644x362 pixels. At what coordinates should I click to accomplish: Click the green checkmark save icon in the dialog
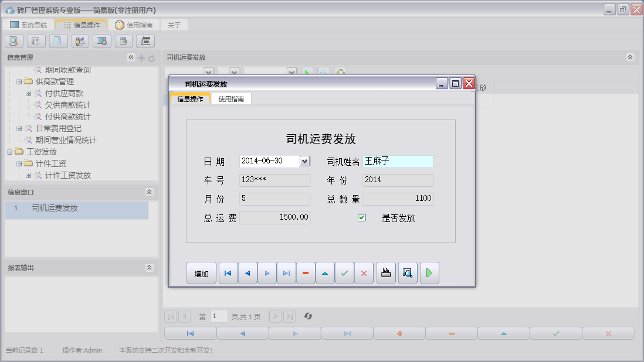coord(344,273)
